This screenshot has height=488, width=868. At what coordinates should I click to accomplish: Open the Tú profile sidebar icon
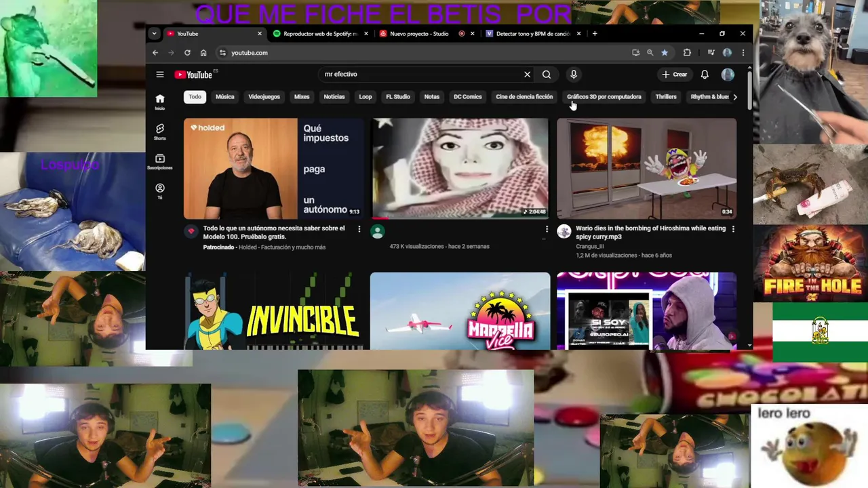point(159,191)
